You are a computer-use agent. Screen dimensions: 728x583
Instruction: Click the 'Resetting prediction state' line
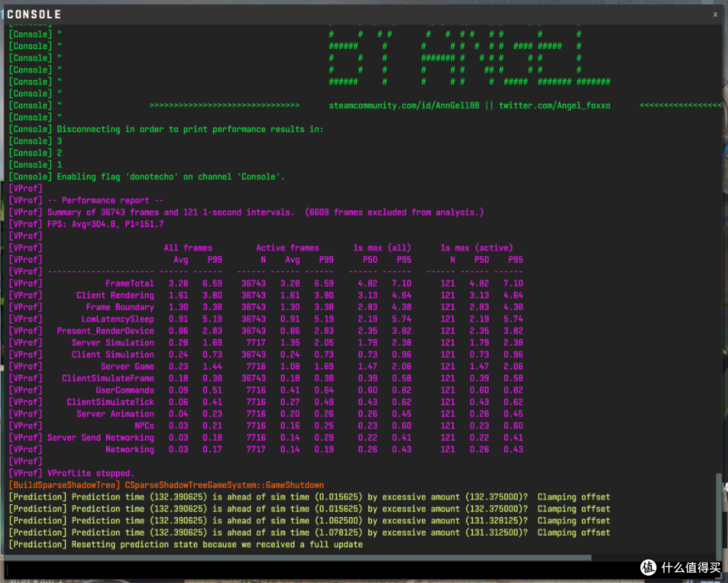pos(186,545)
